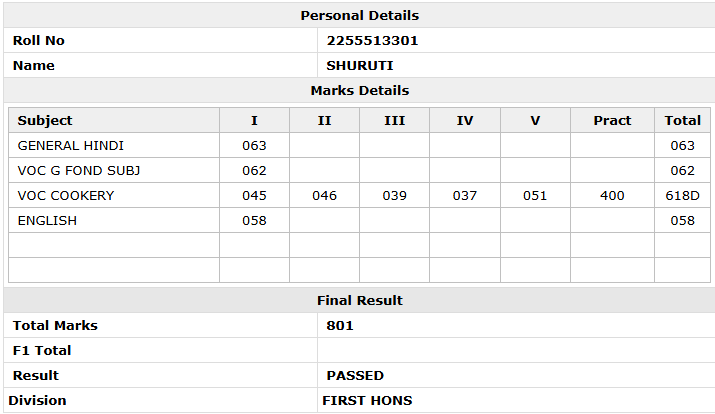Screen dimensions: 715x414
Task: Select the roll number 2255513301
Action: [372, 41]
